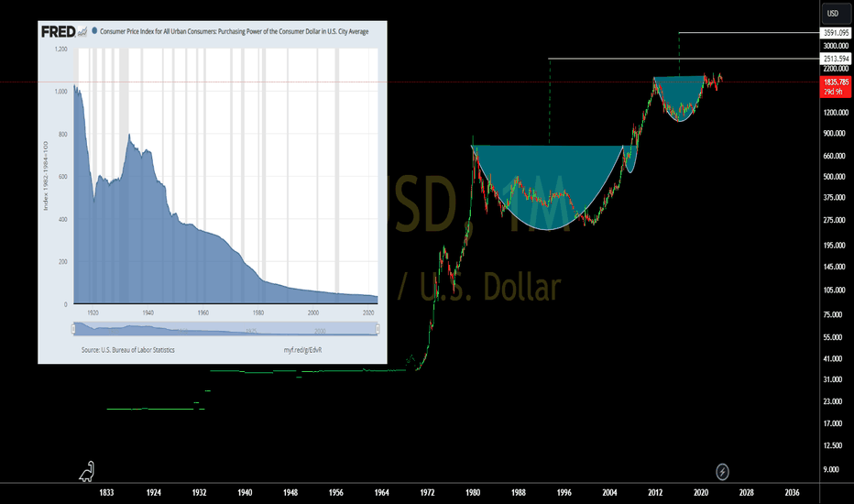Click the dinosaur icon at the chart's lower left

click(87, 472)
